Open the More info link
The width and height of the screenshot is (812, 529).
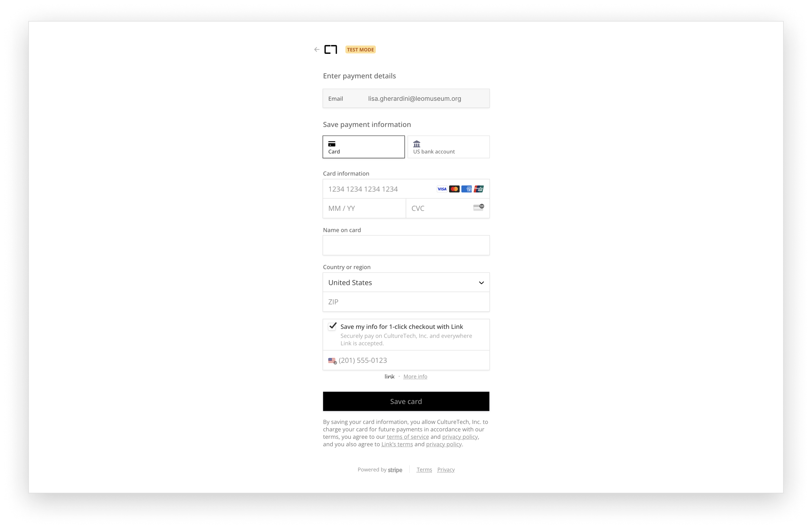[x=415, y=377]
